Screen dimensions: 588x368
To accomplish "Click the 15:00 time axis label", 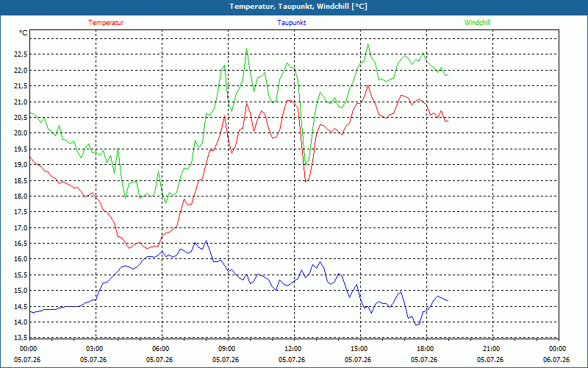I will point(359,349).
